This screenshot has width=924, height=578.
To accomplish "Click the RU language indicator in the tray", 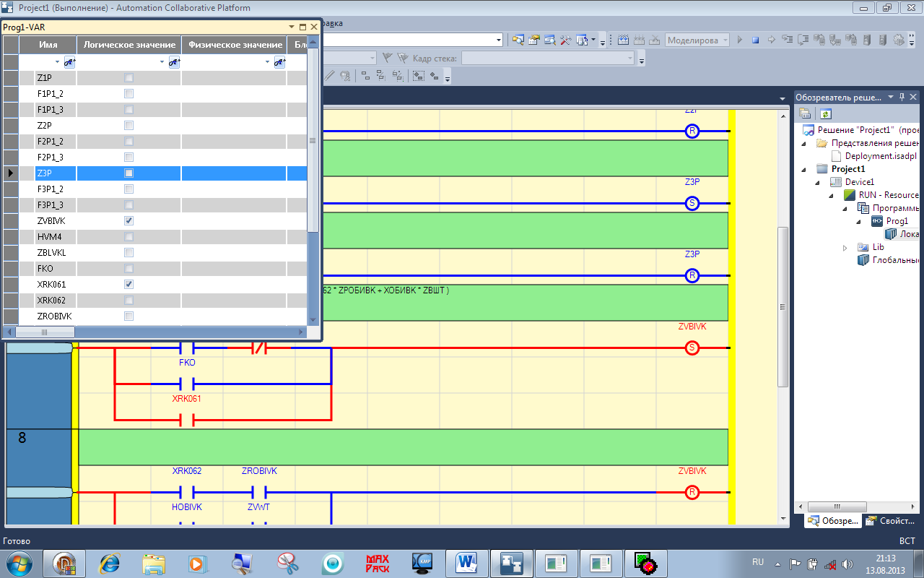I will click(758, 561).
